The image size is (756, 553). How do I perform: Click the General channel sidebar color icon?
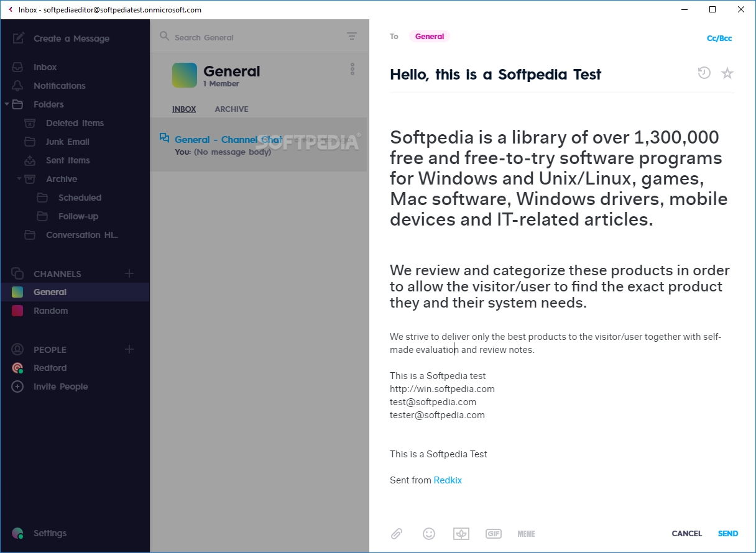click(x=17, y=292)
